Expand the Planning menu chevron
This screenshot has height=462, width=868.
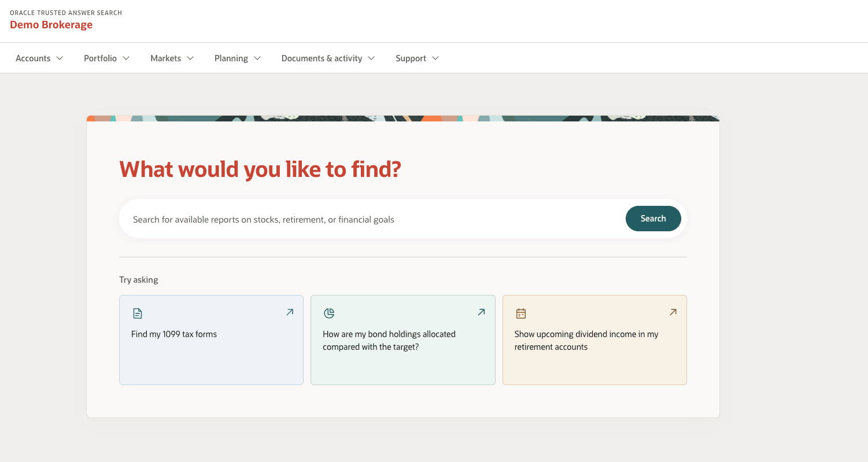click(257, 58)
